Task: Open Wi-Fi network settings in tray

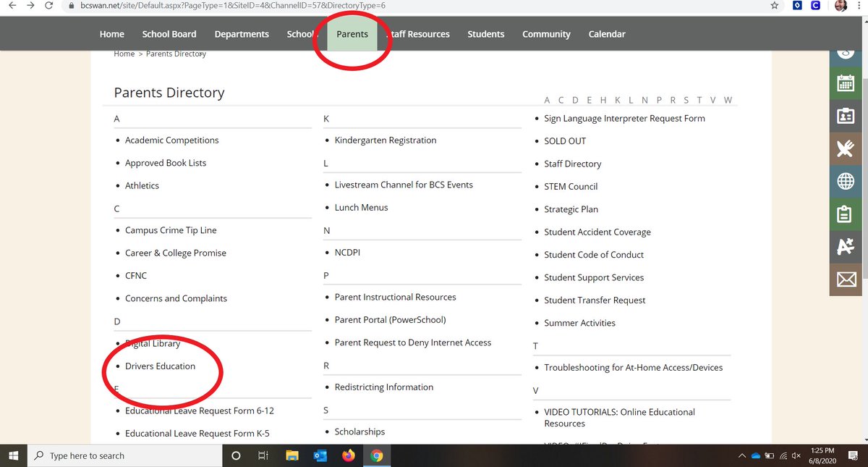Action: 783,456
